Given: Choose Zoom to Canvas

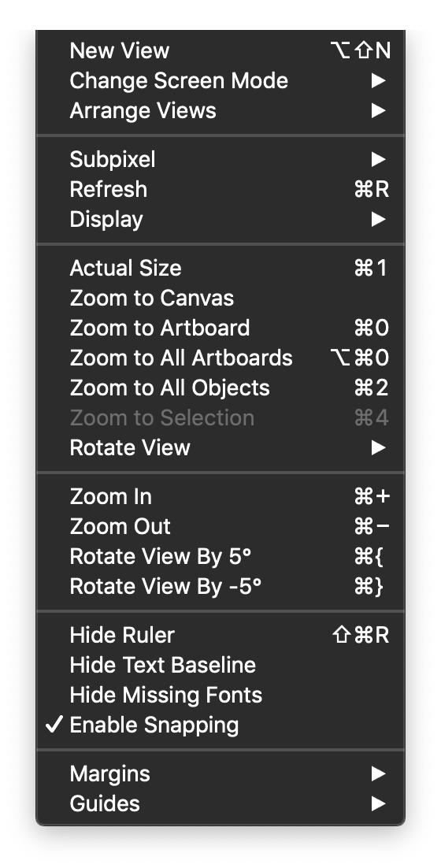Looking at the screenshot, I should pyautogui.click(x=220, y=298).
